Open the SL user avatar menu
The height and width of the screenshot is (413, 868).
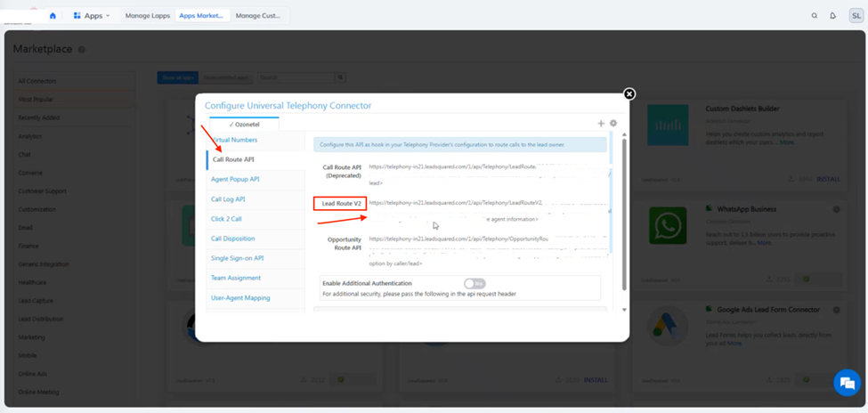tap(856, 15)
